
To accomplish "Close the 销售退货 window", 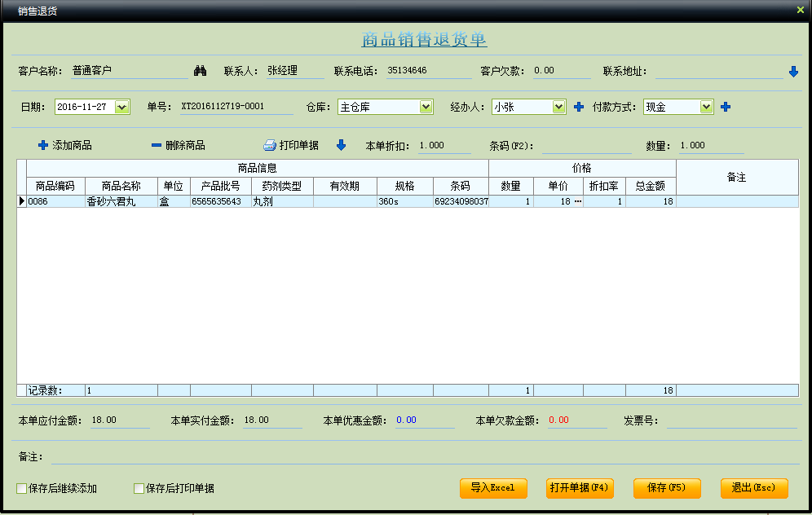I will click(x=800, y=10).
